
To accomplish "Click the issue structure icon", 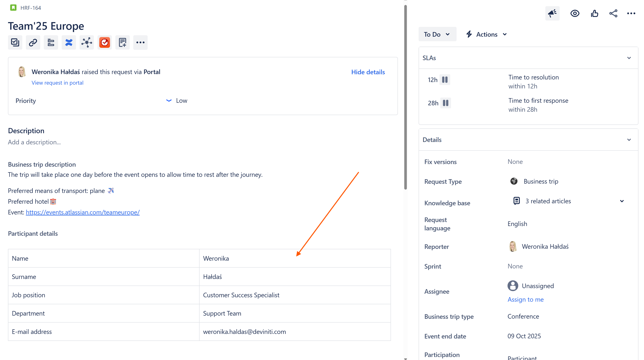I will [x=51, y=42].
